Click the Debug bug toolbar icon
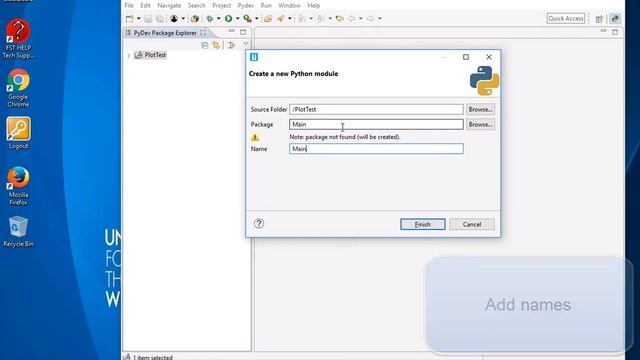640x360 pixels. pyautogui.click(x=210, y=18)
